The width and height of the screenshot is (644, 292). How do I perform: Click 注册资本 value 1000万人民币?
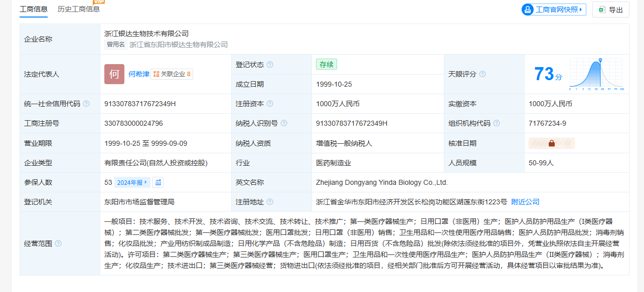click(338, 104)
